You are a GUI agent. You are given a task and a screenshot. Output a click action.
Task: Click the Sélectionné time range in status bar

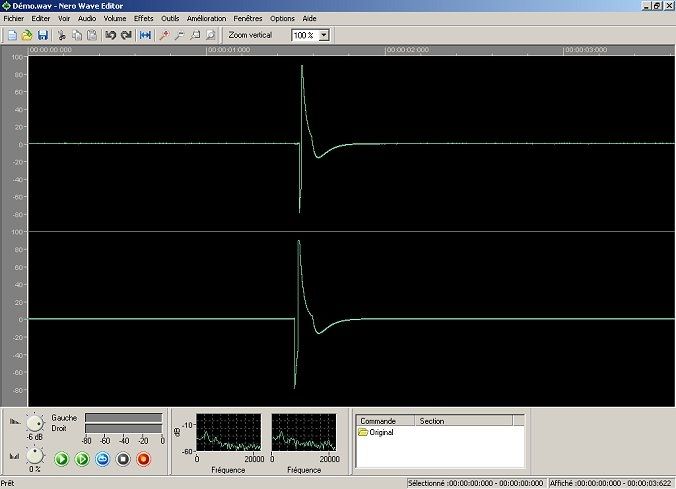(x=476, y=483)
